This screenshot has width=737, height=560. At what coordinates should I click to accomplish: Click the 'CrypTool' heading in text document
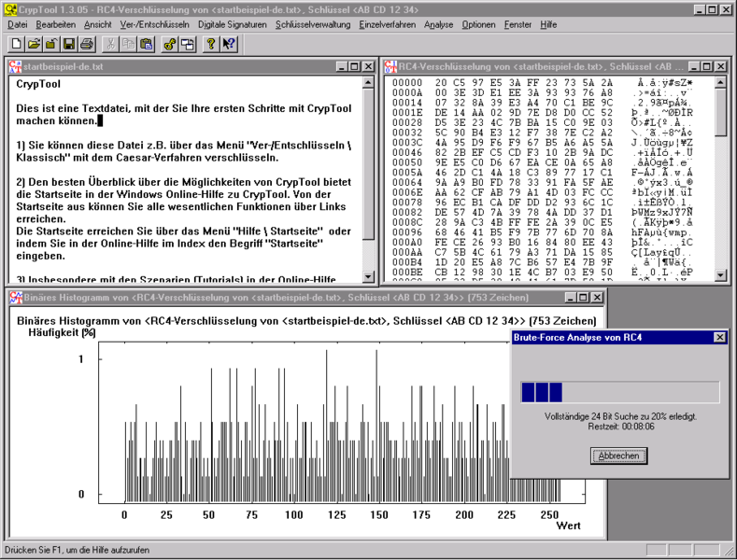click(x=38, y=84)
